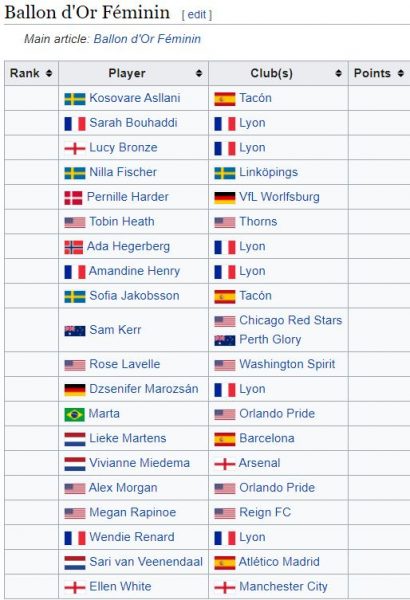
Task: Open Atlético Madrid club link
Action: pyautogui.click(x=279, y=562)
